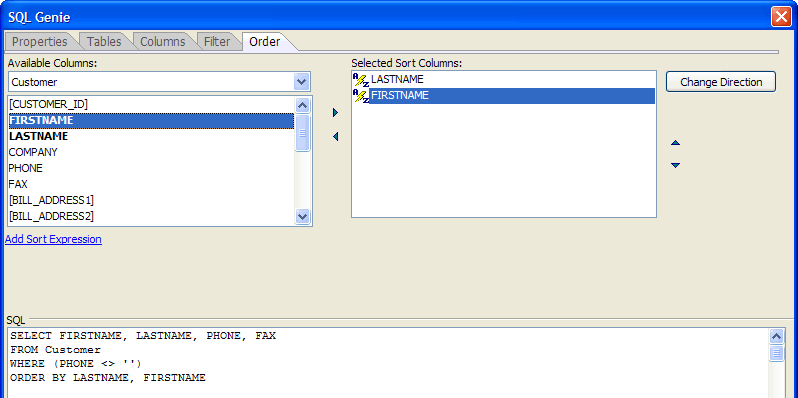
Task: Select COMPANY in available columns
Action: pos(151,152)
